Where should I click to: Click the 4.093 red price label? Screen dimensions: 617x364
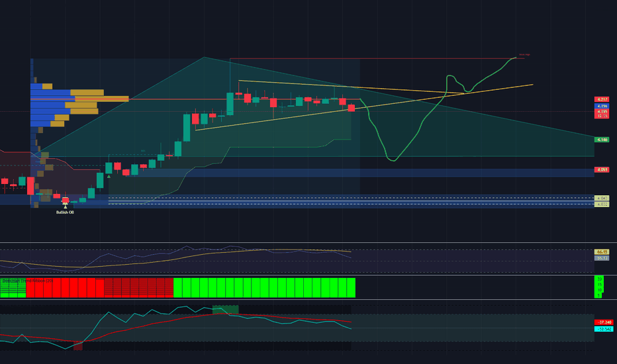[x=601, y=169]
